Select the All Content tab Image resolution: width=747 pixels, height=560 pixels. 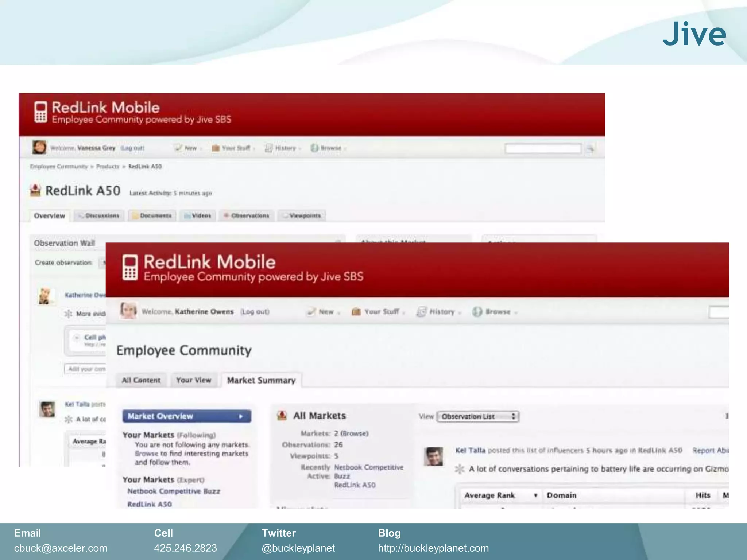click(141, 380)
